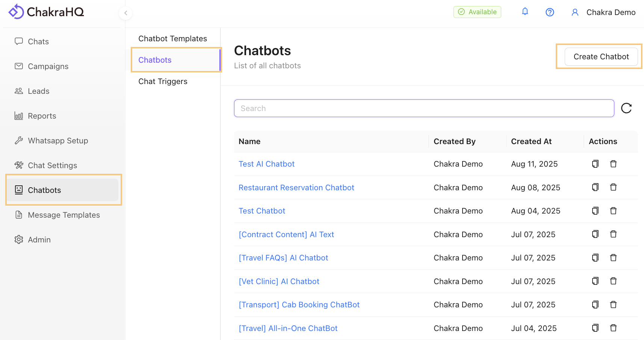Click the ChakraHQ logo
Viewport: 644px width, 340px height.
[x=46, y=11]
